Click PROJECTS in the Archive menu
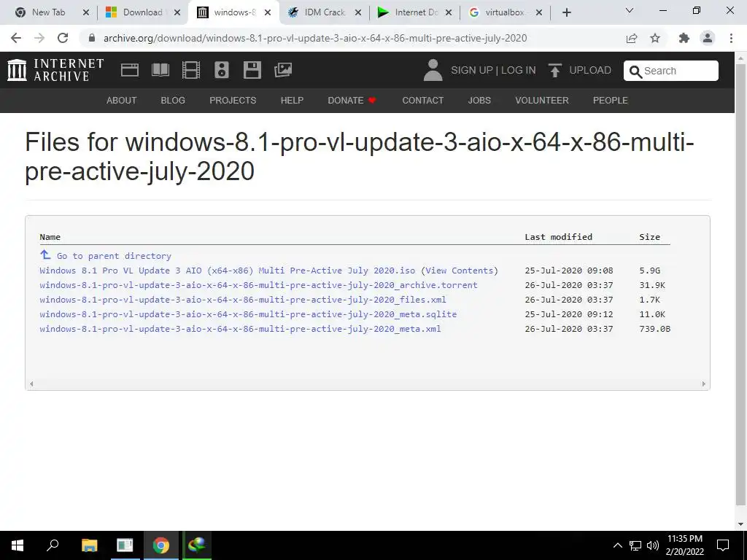Screen dimensions: 747x560 [233, 101]
